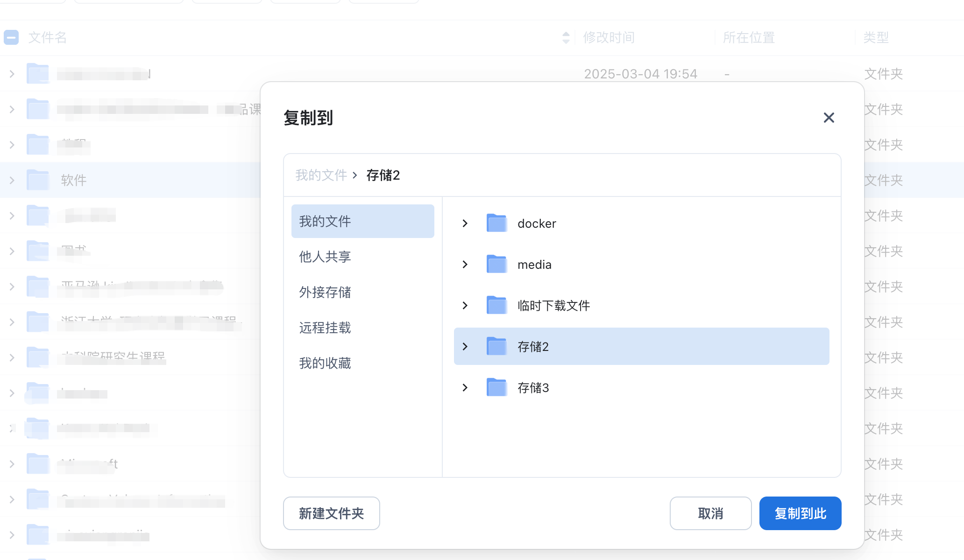964x560 pixels.
Task: Toggle the select-all checkbox beside 文件名
Action: click(11, 37)
